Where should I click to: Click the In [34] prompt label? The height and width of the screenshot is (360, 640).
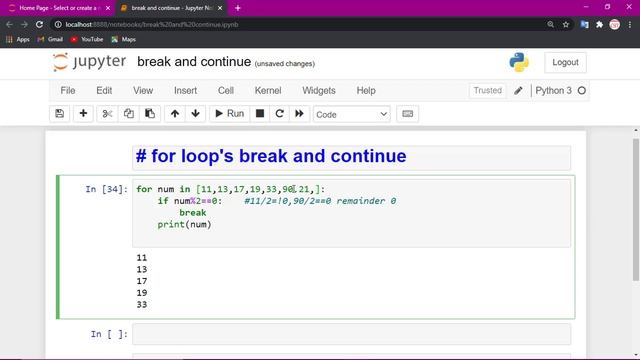pyautogui.click(x=107, y=189)
